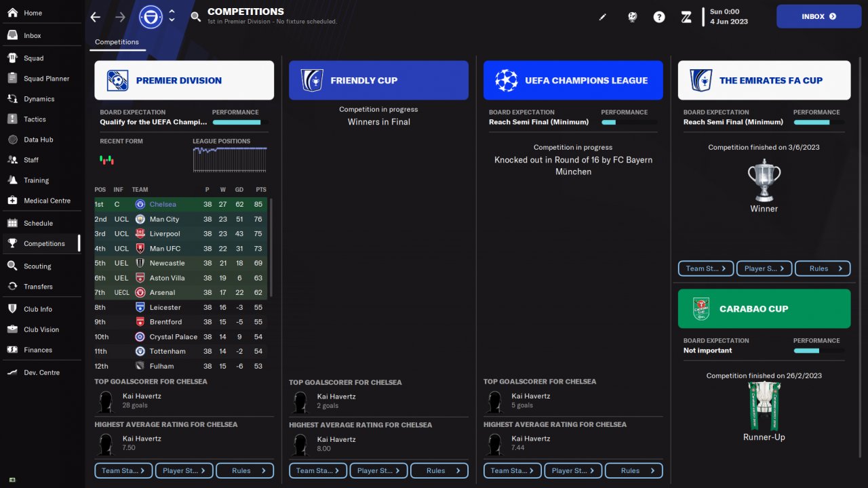Image resolution: width=868 pixels, height=488 pixels.
Task: Open the Squad Planner
Action: 41,79
